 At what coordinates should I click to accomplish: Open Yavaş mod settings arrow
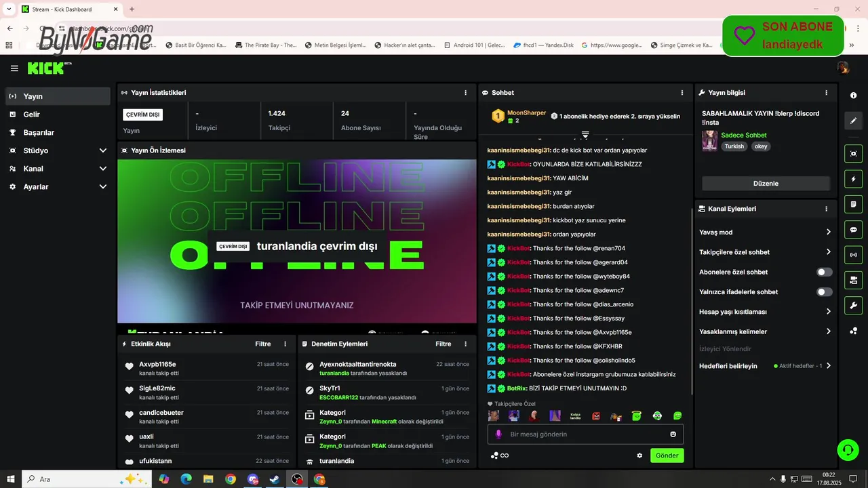(829, 232)
